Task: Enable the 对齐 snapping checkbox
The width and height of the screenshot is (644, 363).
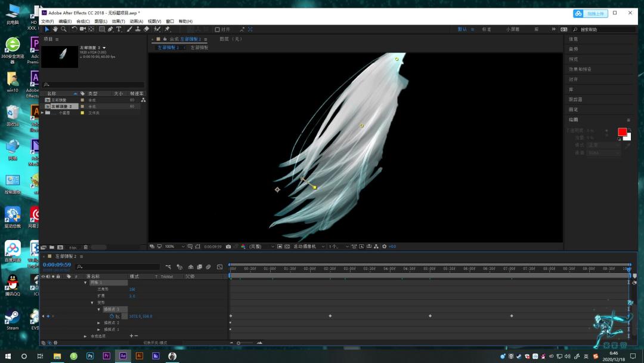Action: tap(217, 30)
